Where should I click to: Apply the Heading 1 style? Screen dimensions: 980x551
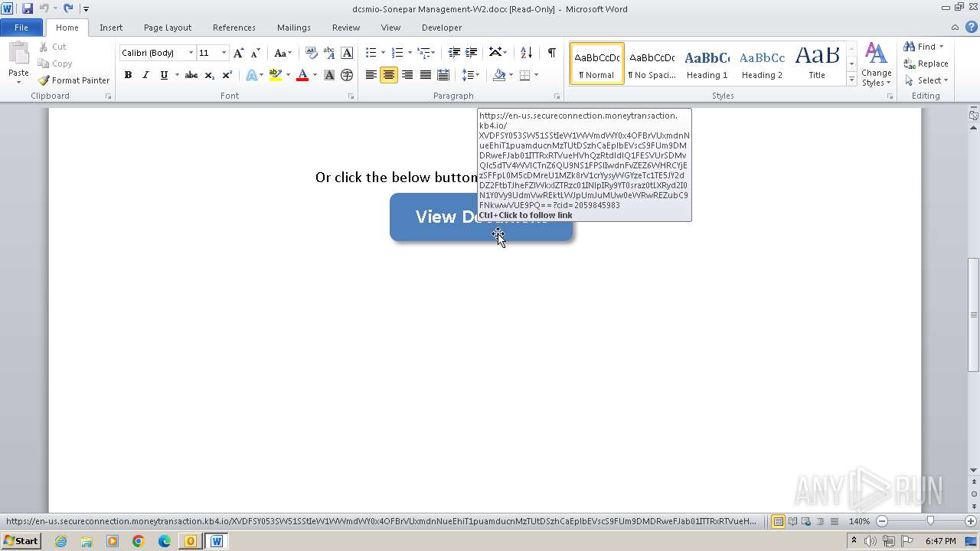[707, 64]
